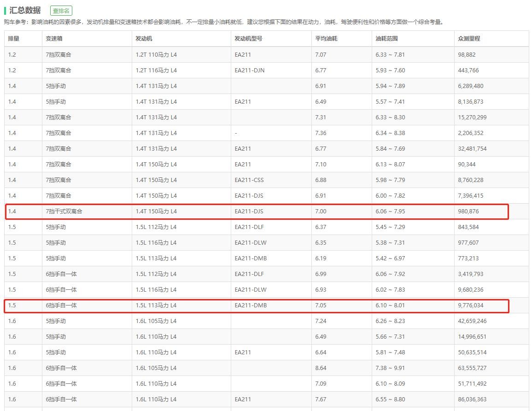Viewport: 532px width, 411px height.
Task: Select mileage value 86,036,363
Action: (472, 399)
